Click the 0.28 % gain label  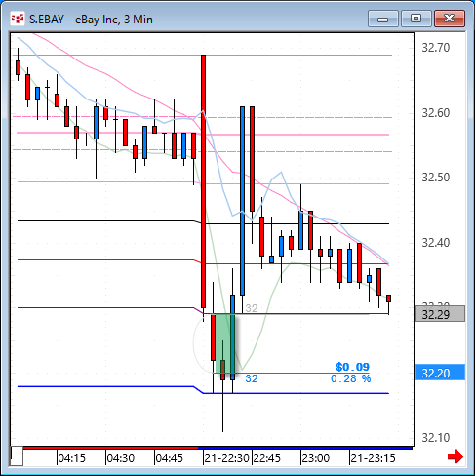tap(350, 378)
